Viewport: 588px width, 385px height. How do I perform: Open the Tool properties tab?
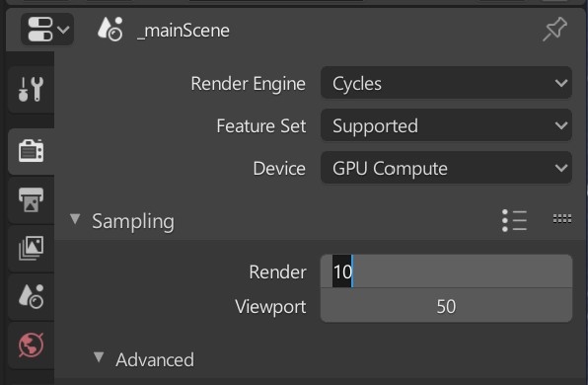coord(32,89)
